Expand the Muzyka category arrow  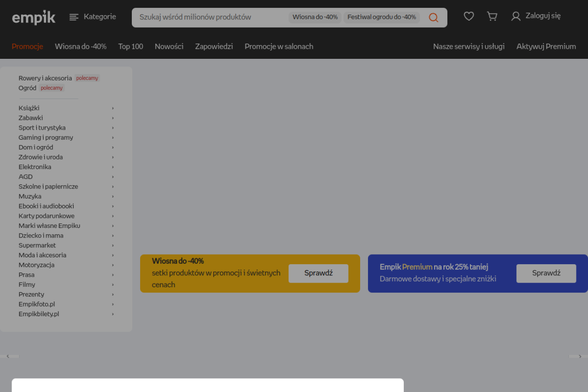pos(113,197)
